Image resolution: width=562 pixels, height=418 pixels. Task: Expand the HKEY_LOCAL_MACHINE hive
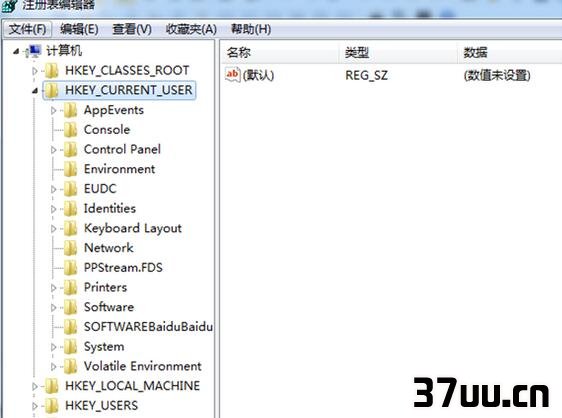(x=35, y=386)
